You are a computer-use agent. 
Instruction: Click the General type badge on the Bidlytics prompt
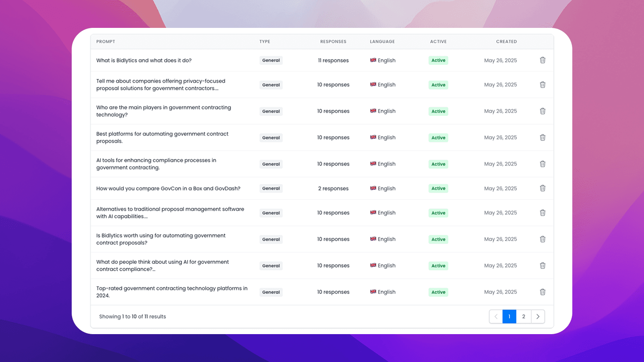(x=271, y=60)
